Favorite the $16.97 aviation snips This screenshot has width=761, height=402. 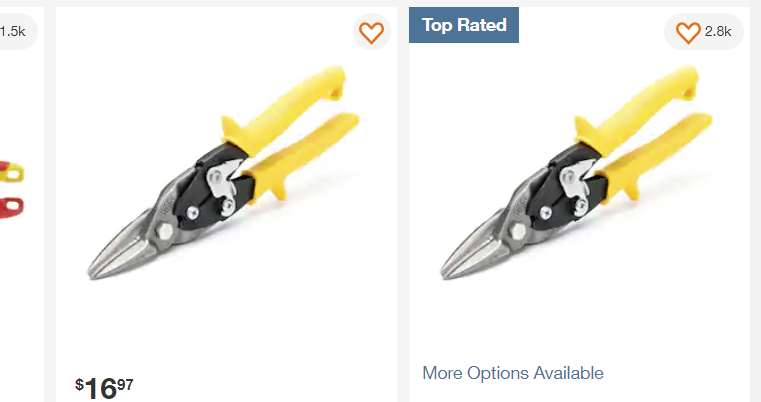click(x=371, y=33)
